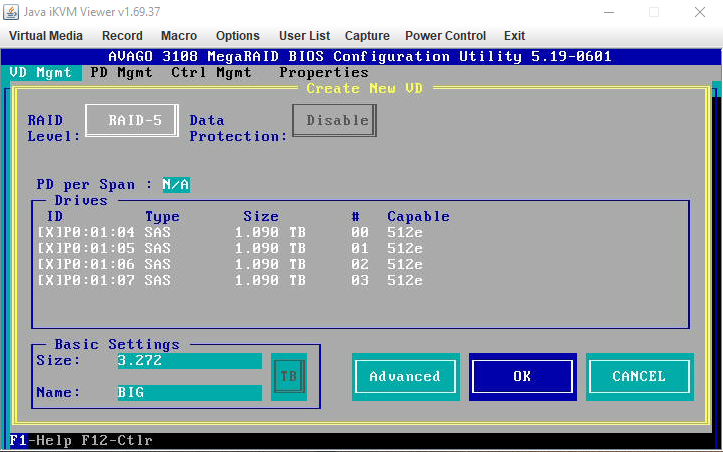Click the Name field showing BIG

coord(190,393)
